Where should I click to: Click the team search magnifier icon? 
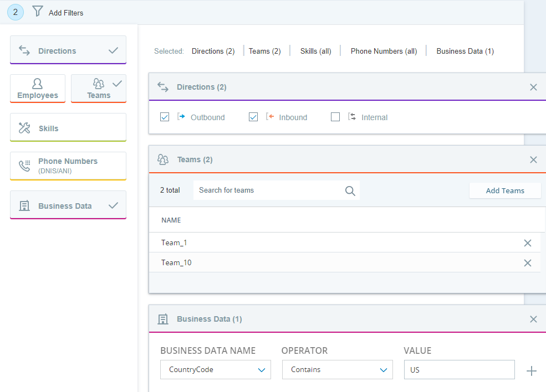click(x=350, y=190)
